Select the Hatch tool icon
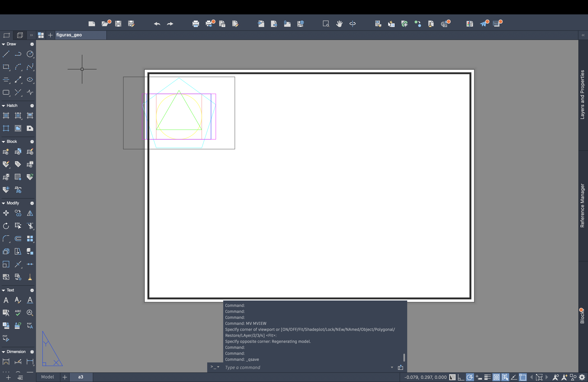Viewport: 588px width, 382px height. 6,115
